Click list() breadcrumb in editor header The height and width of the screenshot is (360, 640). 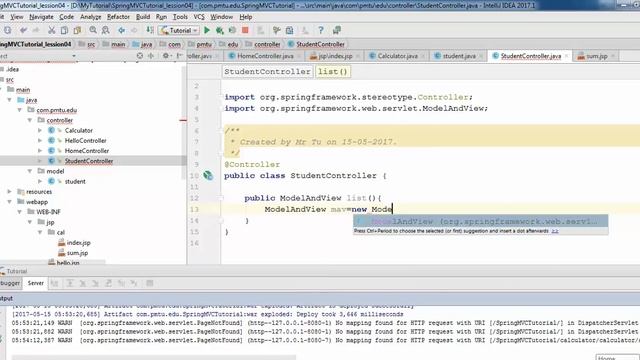333,71
